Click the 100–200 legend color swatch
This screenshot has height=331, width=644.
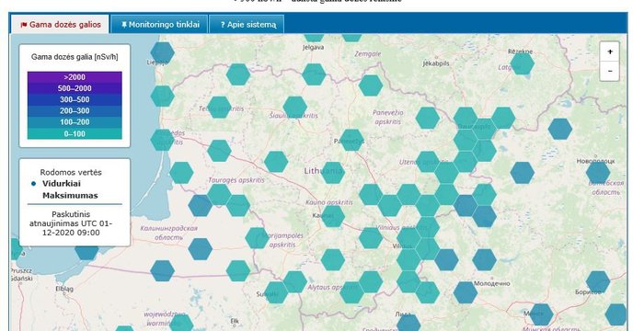(x=75, y=122)
